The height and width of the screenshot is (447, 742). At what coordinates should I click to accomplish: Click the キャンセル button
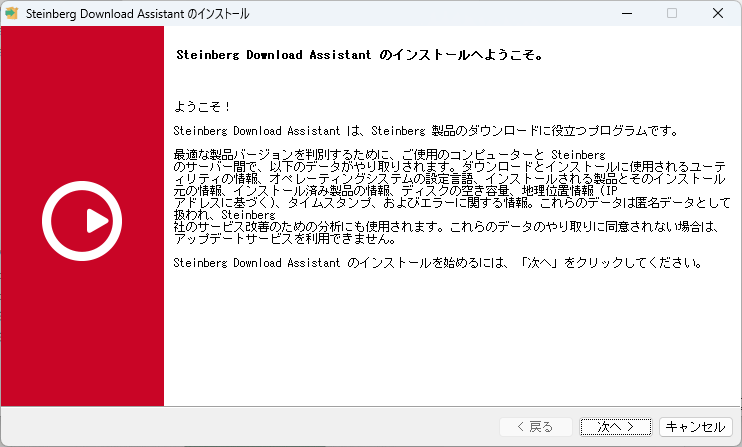tap(696, 427)
